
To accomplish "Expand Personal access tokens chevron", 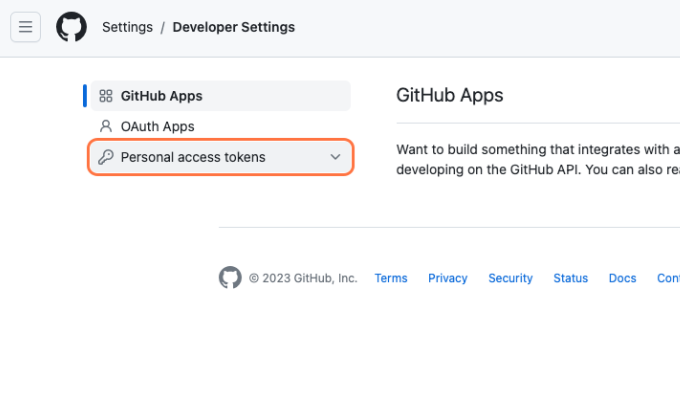I will [x=335, y=157].
